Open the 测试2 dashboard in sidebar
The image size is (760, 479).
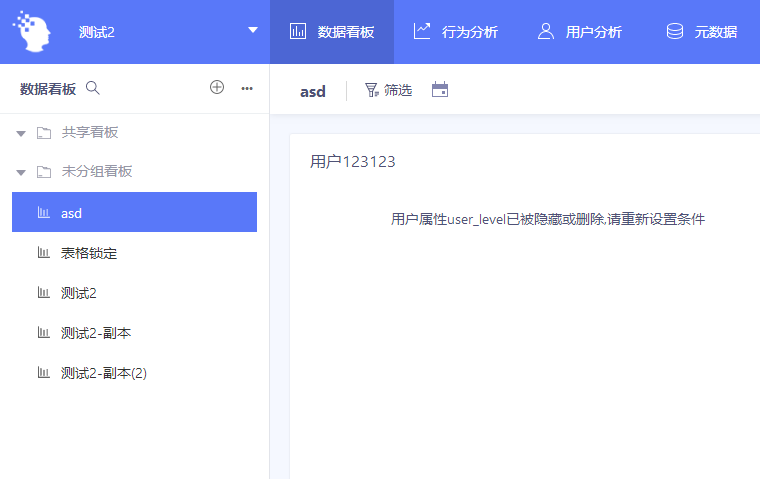tap(78, 293)
